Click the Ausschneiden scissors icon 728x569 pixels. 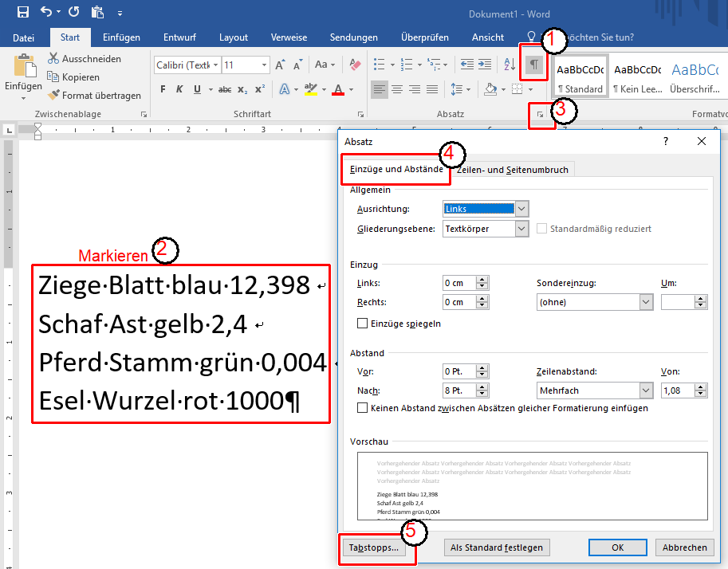pyautogui.click(x=53, y=58)
